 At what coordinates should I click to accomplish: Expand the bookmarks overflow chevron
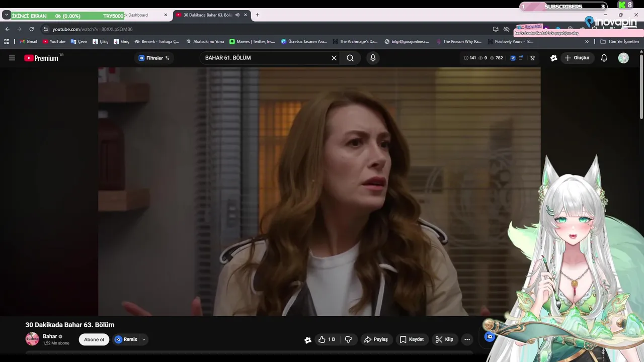tap(587, 42)
